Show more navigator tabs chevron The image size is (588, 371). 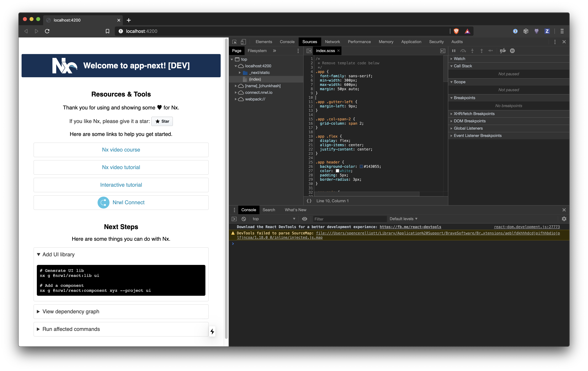[x=274, y=51]
